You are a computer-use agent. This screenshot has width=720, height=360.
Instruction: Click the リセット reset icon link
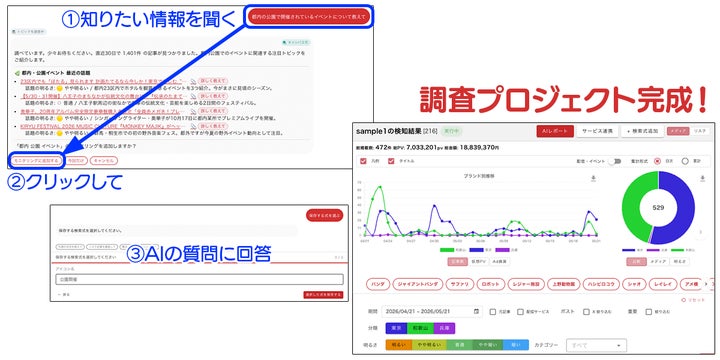(x=693, y=299)
